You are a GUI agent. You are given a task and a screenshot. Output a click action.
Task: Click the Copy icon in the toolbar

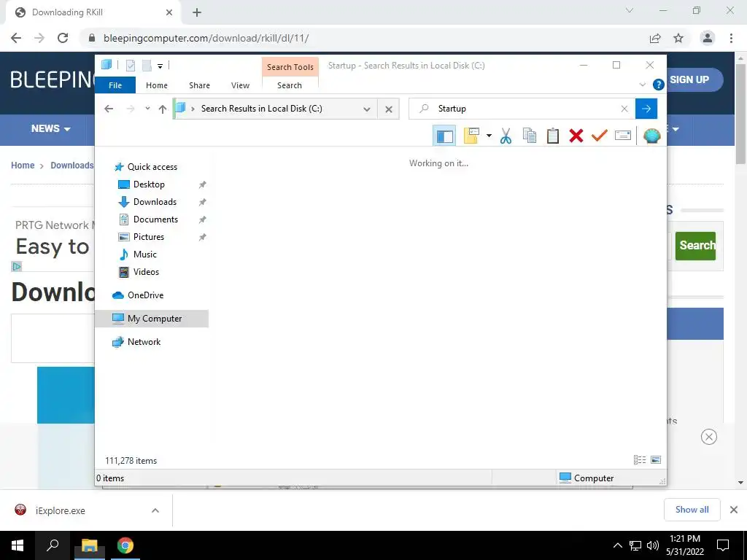[x=530, y=136]
